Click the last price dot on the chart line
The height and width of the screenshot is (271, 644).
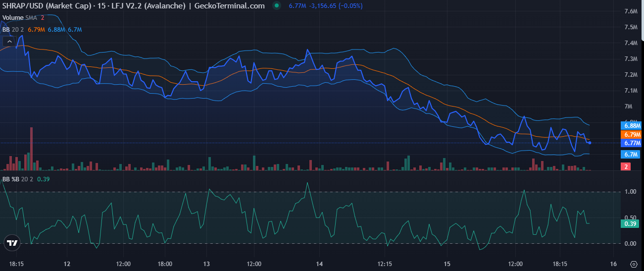589,143
